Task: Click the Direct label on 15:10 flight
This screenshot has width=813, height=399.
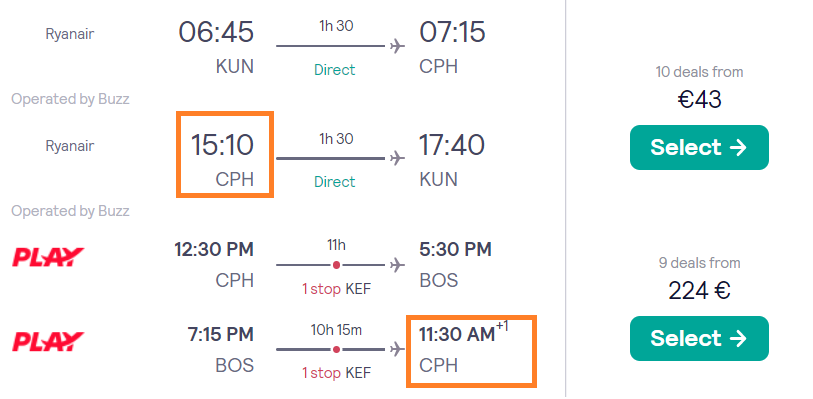Action: pos(334,182)
